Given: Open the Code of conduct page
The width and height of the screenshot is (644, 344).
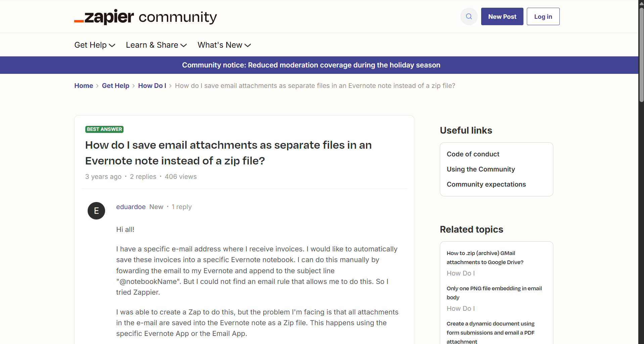Looking at the screenshot, I should coord(473,154).
